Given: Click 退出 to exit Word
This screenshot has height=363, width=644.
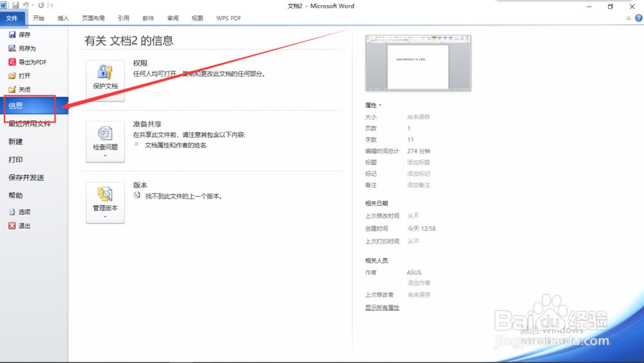Looking at the screenshot, I should point(20,226).
